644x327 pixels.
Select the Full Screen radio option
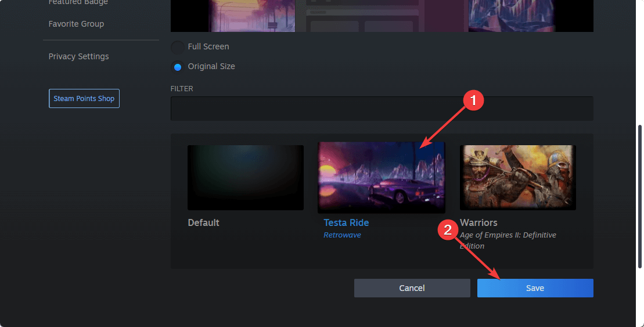point(178,47)
